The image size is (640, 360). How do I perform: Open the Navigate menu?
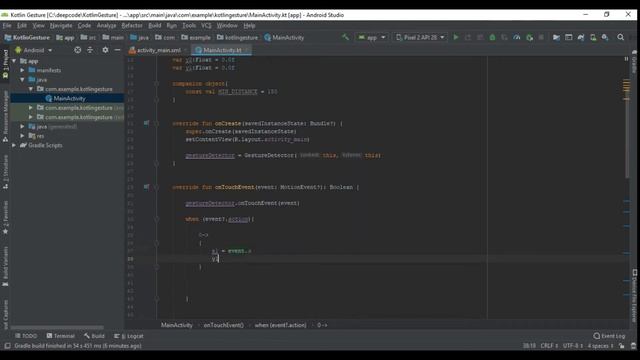[61, 25]
